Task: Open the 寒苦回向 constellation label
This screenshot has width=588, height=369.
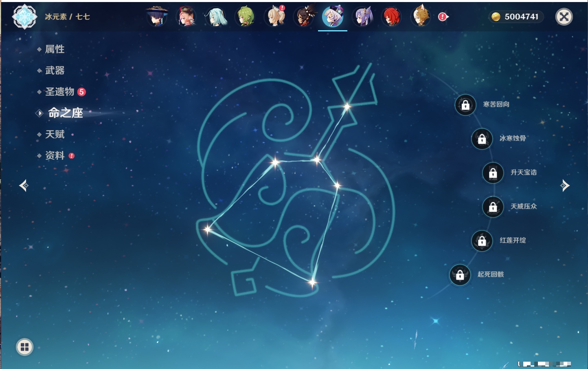Action: point(496,104)
